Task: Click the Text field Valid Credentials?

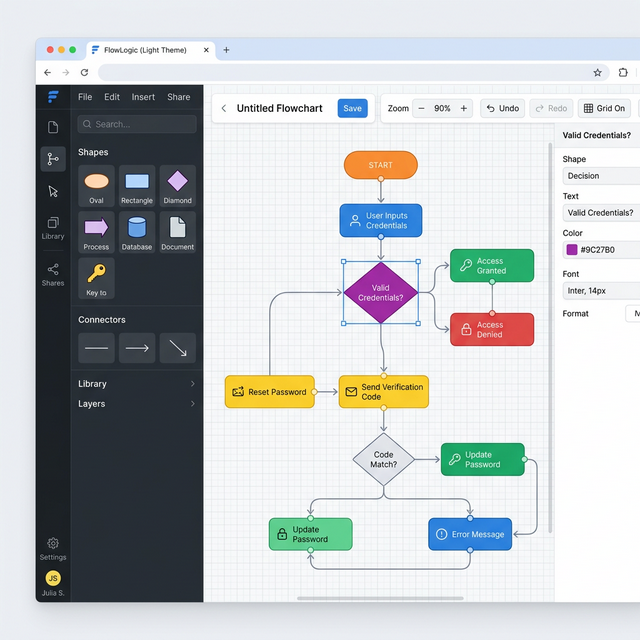Action: tap(601, 213)
